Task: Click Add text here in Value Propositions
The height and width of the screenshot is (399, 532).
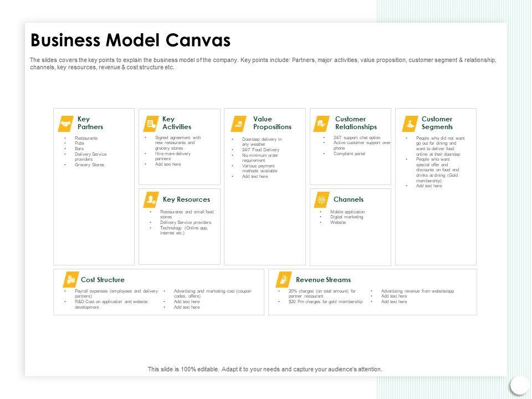Action: [255, 176]
